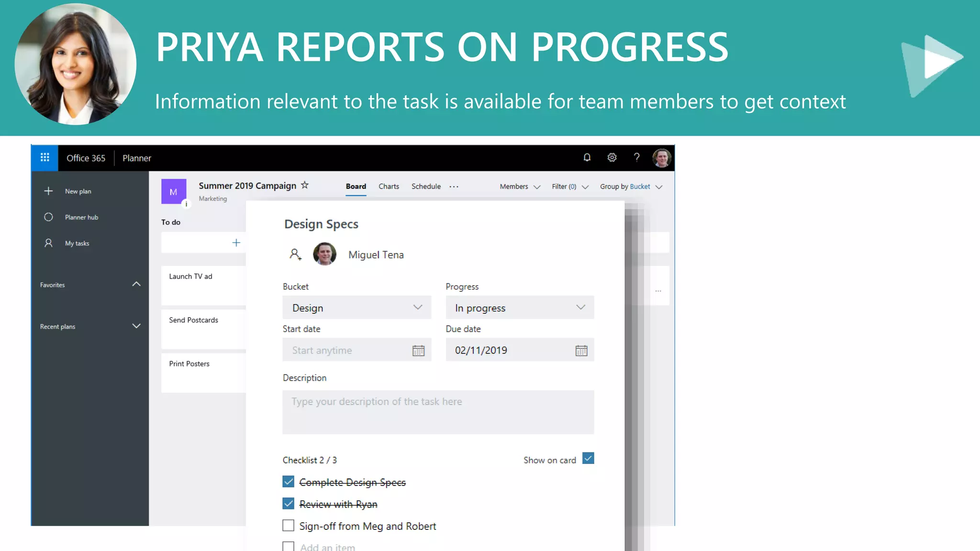
Task: Click the Office 365 header link
Action: click(x=86, y=158)
